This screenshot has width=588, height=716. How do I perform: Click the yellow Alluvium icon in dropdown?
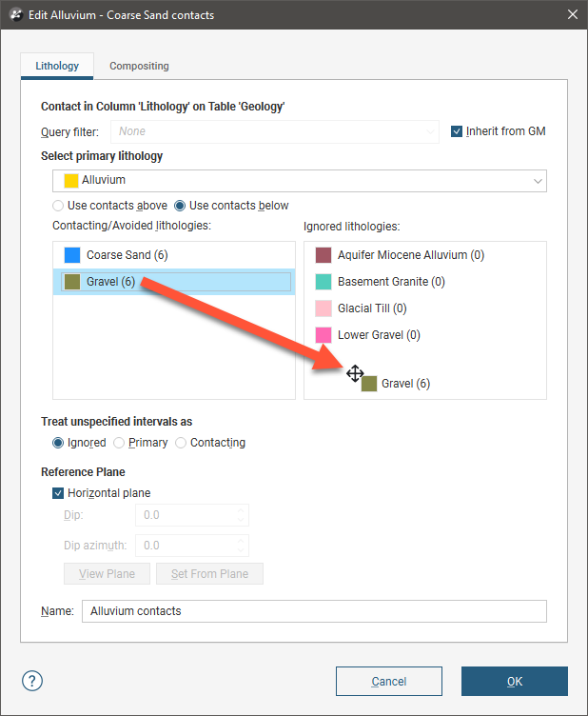pos(71,180)
